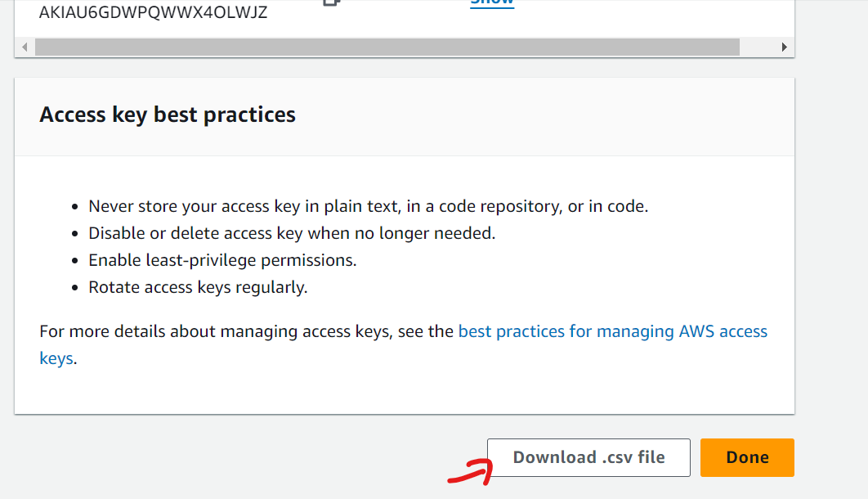Click the "Rotate access keys regularly" bullet

[198, 287]
